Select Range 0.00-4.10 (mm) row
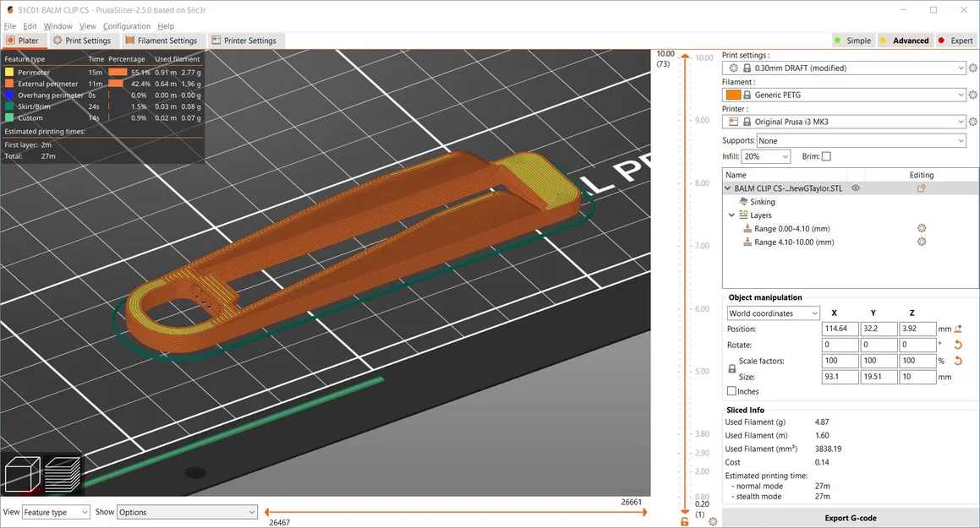Viewport: 980px width, 528px height. pos(794,228)
